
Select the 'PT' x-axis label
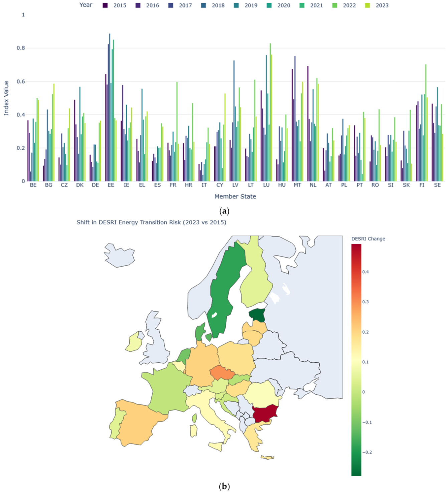tap(359, 185)
